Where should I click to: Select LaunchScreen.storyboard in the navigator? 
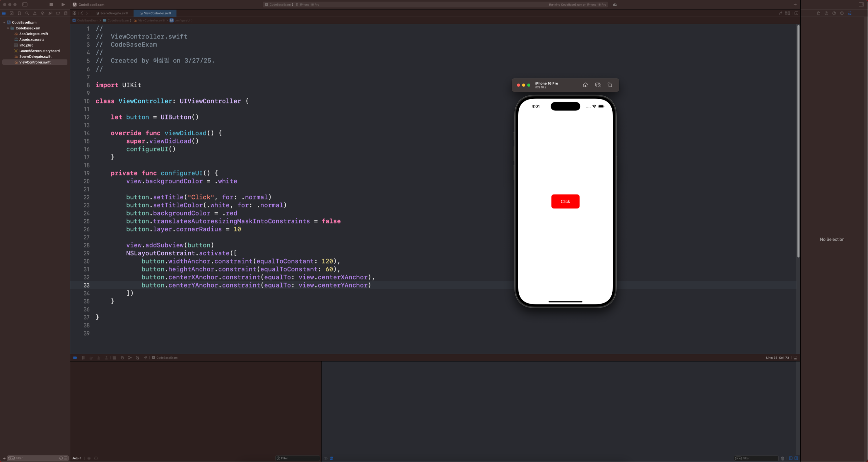pos(39,51)
